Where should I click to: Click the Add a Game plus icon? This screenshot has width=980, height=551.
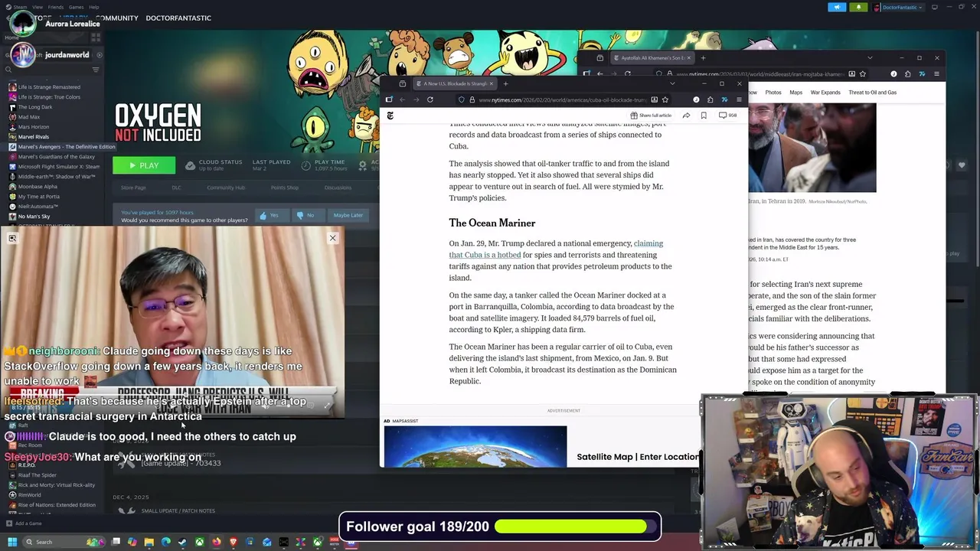(x=9, y=523)
